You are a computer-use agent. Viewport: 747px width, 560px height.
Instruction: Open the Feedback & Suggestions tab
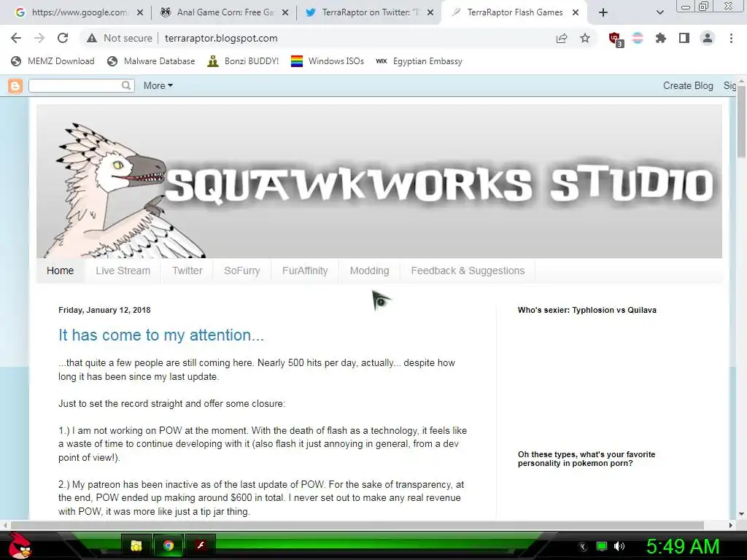[x=468, y=271]
